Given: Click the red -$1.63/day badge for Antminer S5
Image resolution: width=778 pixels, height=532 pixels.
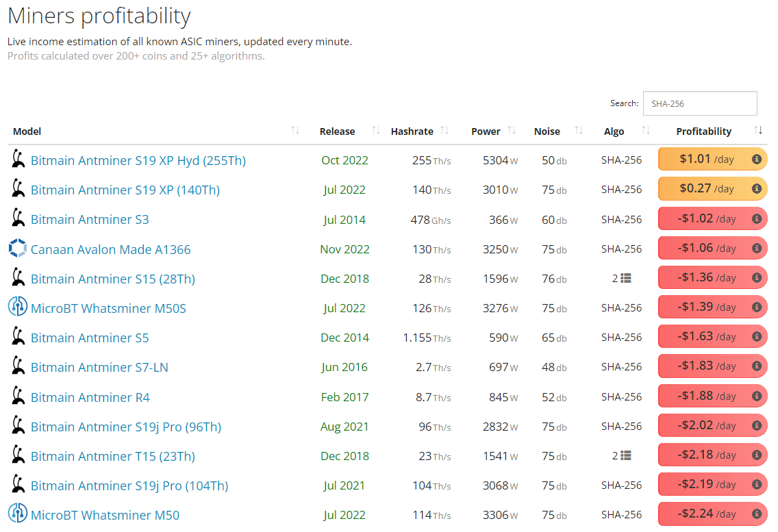Looking at the screenshot, I should 705,337.
